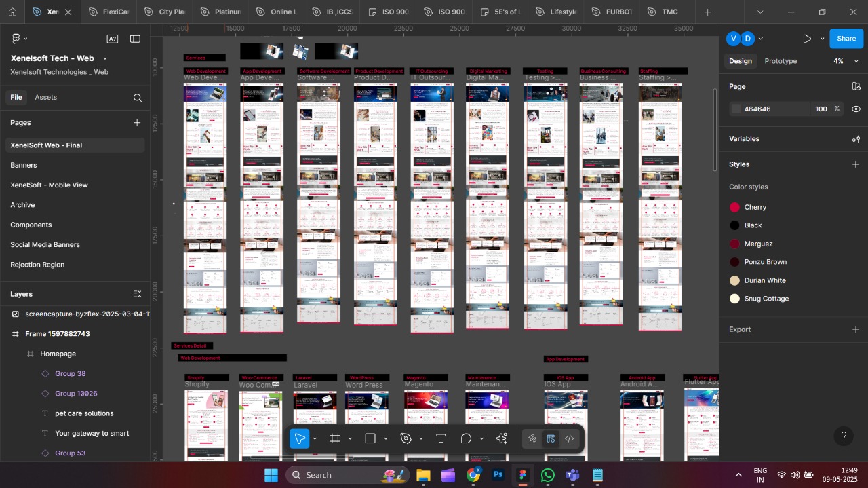Image resolution: width=868 pixels, height=488 pixels.
Task: Switch to the Assets tab
Action: coord(46,98)
